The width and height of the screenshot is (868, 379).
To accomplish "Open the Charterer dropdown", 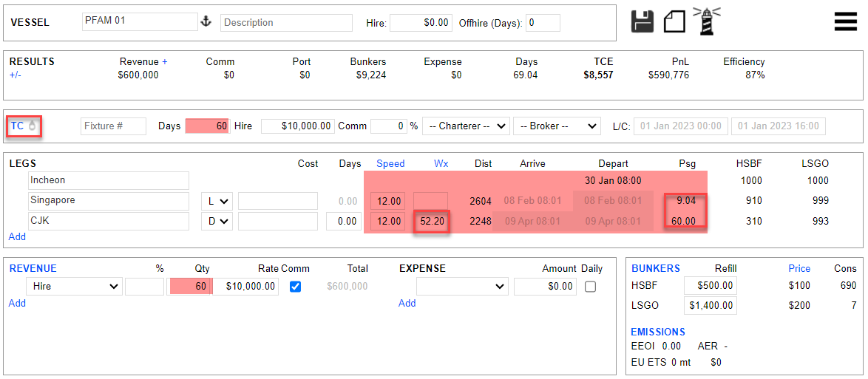I will [466, 126].
